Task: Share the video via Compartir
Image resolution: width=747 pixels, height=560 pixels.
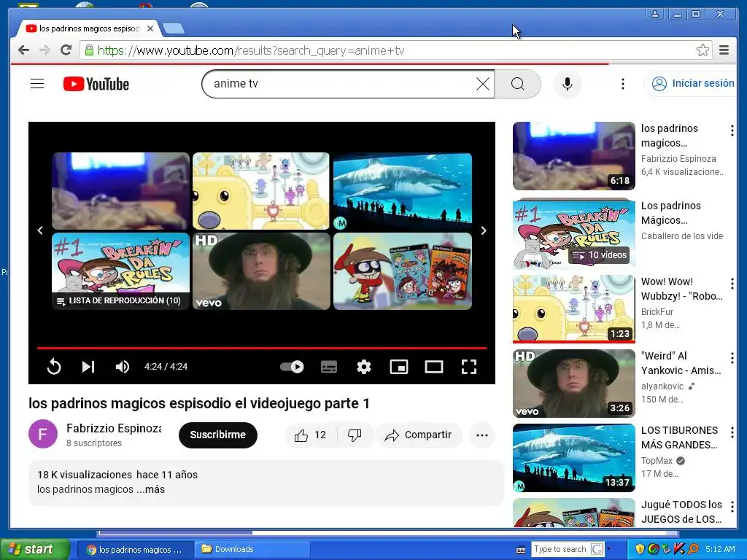Action: 419,435
